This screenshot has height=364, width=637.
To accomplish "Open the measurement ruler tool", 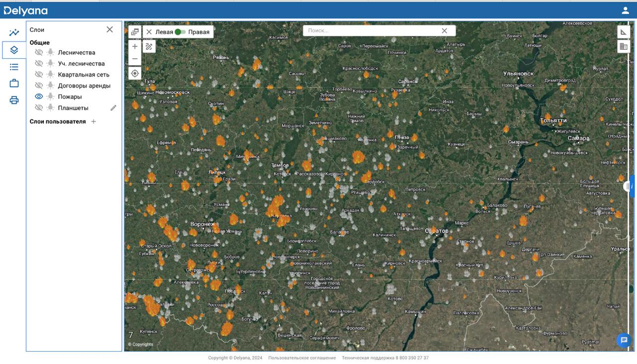I will click(x=623, y=32).
